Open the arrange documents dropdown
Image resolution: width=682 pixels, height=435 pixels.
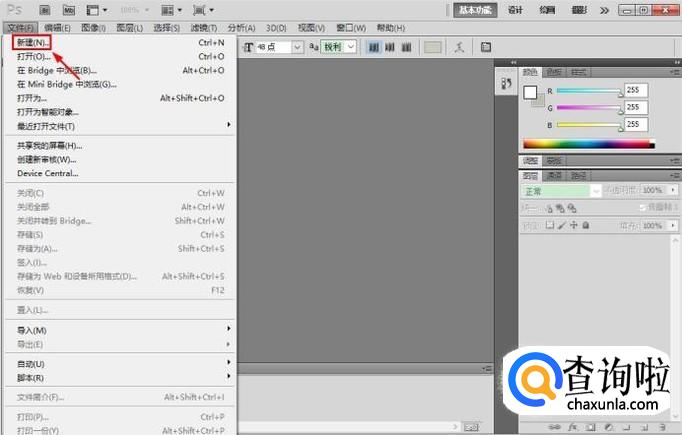[x=171, y=10]
